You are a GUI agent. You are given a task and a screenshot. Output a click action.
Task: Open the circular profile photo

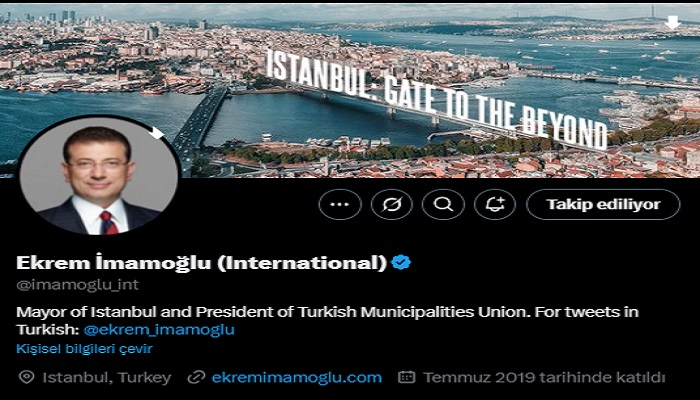point(99,175)
